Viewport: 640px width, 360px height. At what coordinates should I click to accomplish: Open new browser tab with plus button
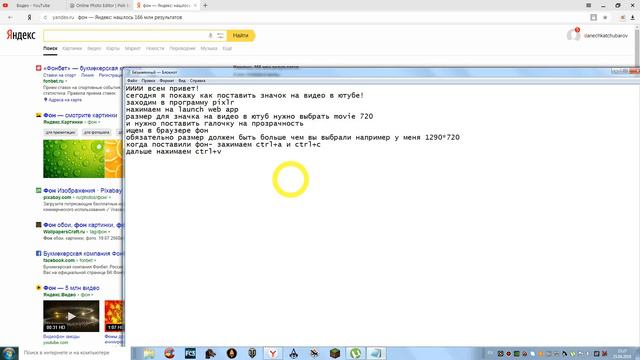[x=205, y=5]
